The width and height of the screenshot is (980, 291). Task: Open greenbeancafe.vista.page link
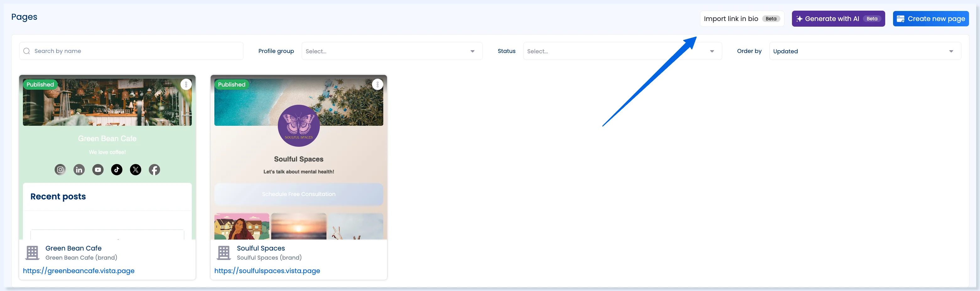(x=79, y=271)
